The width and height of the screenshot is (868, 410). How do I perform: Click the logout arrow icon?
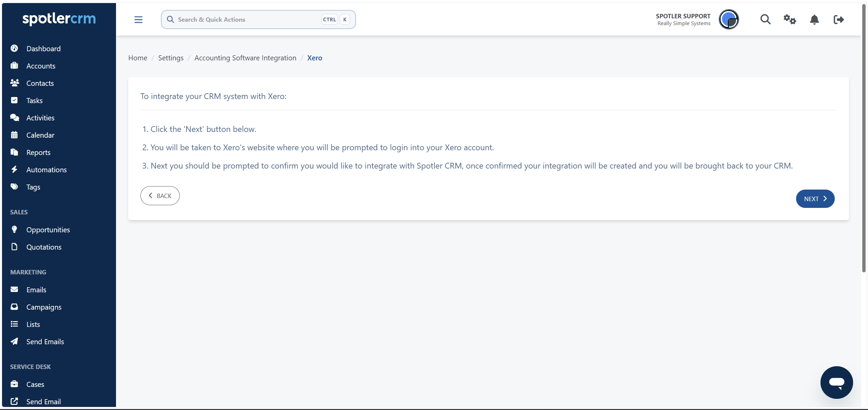[839, 20]
